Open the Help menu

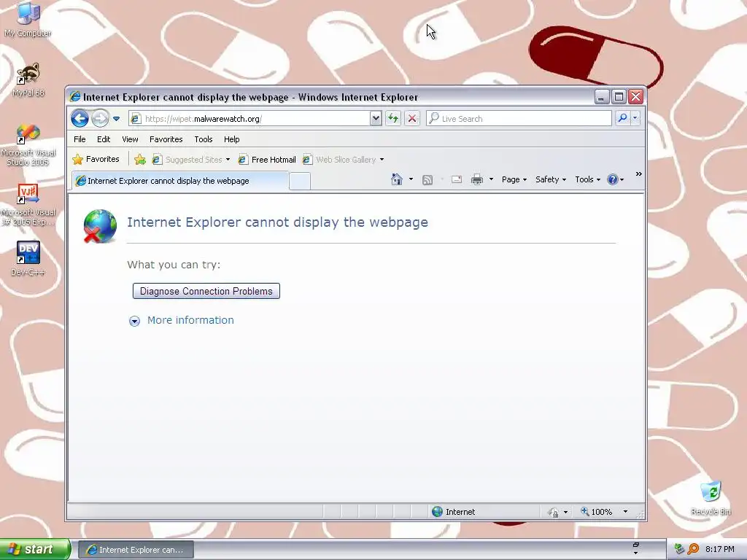[231, 139]
